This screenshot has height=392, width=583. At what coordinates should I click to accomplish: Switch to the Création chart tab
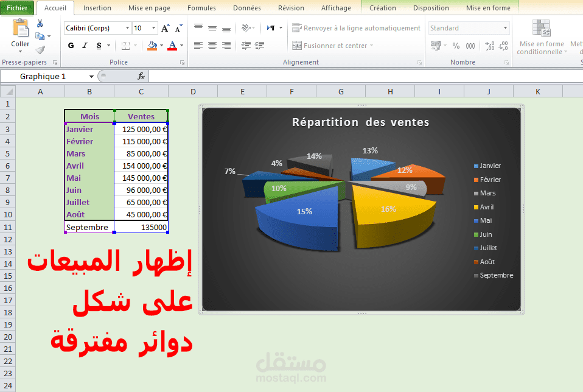tap(383, 8)
